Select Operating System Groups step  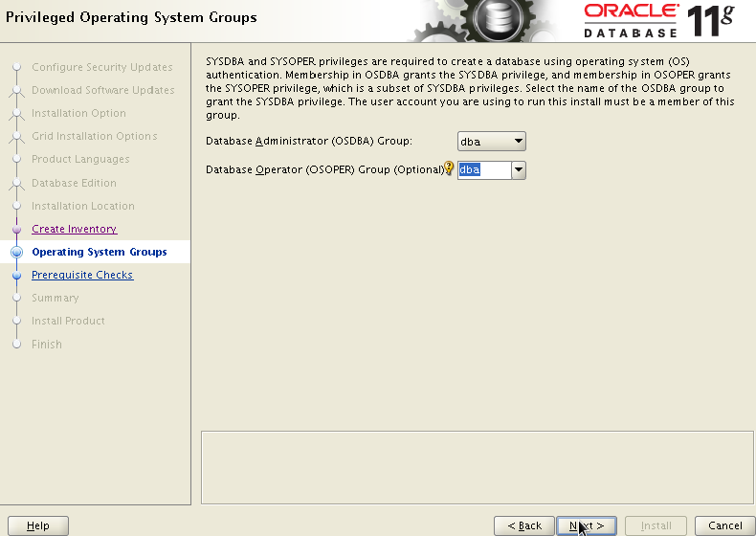click(100, 252)
